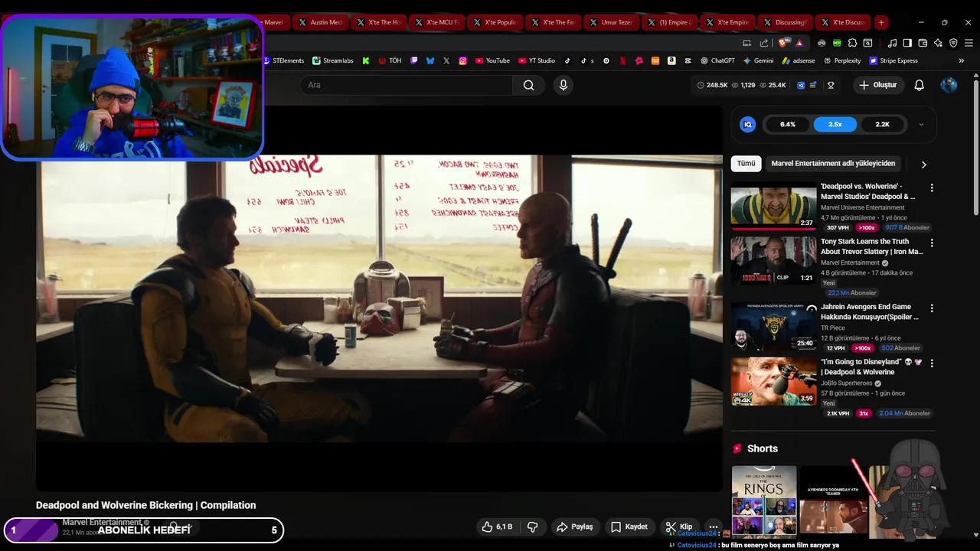Viewport: 980px width, 551px height.
Task: Switch to the (1) Empire tab
Action: point(668,22)
